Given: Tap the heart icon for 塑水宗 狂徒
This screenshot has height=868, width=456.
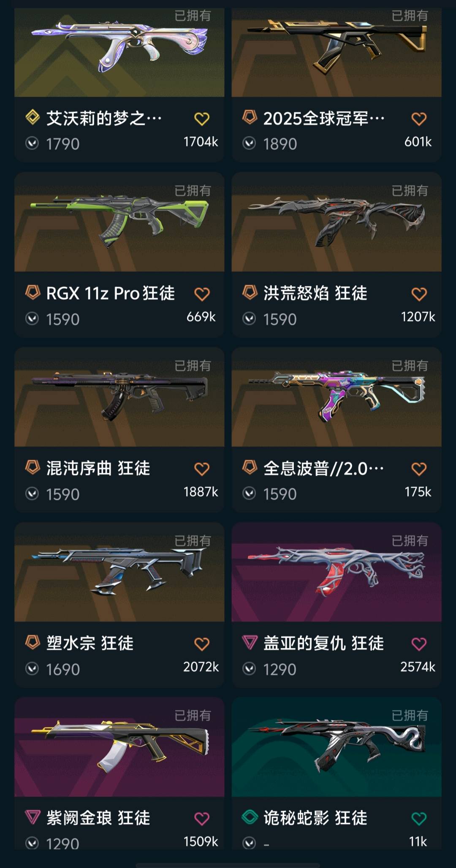Looking at the screenshot, I should (202, 644).
